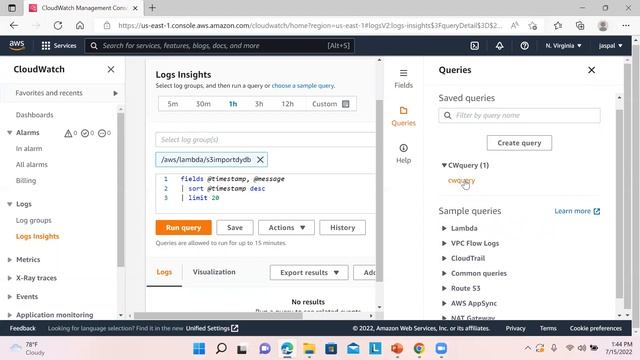
Task: Open the Actions dropdown
Action: click(x=286, y=227)
